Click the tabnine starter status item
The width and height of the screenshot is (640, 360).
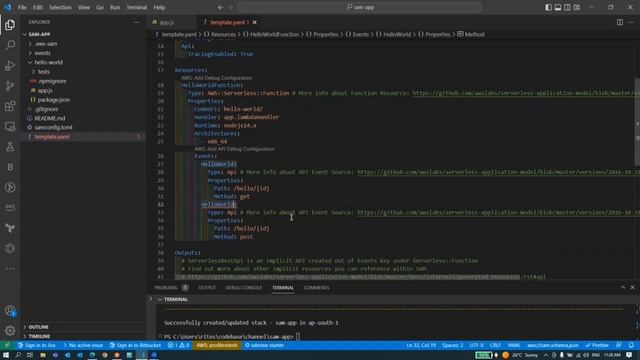point(264,345)
